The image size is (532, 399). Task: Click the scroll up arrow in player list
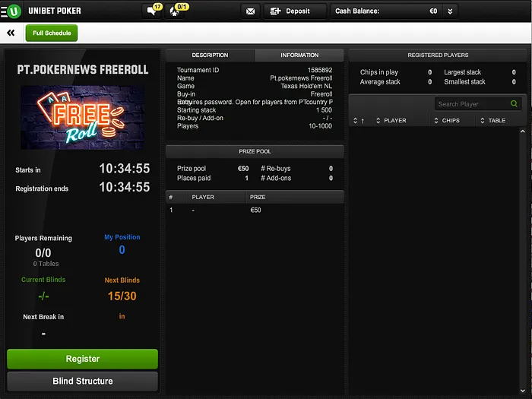pos(523,131)
